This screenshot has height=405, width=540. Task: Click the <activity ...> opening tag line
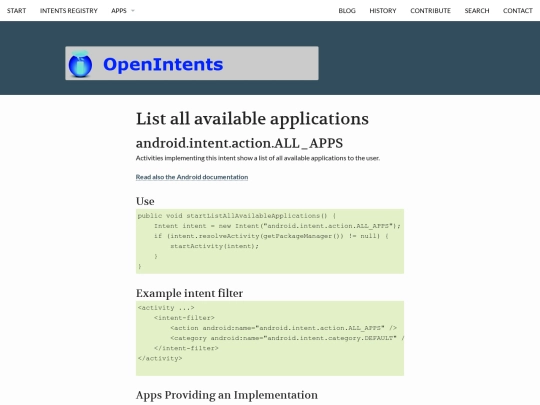click(x=166, y=308)
